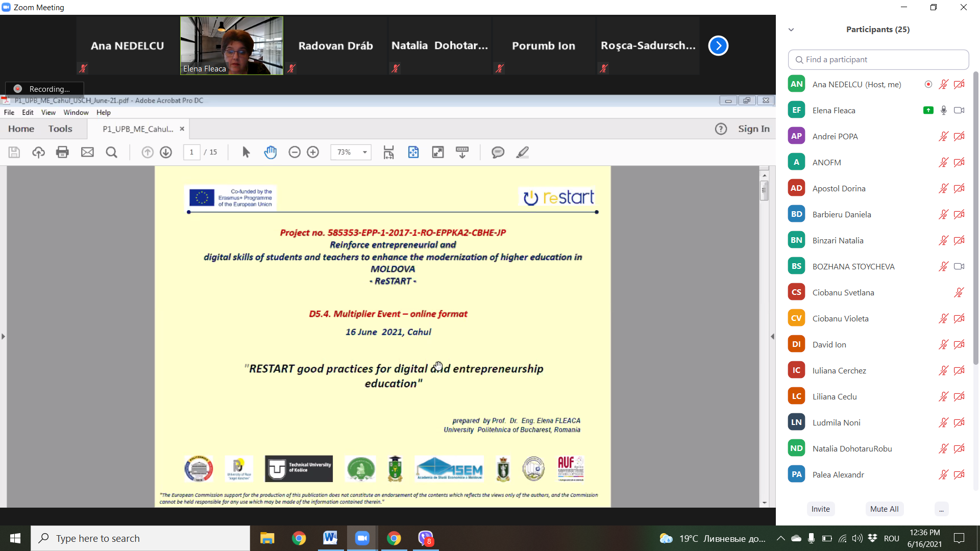Go to next page with down arrow
980x551 pixels.
click(166, 152)
